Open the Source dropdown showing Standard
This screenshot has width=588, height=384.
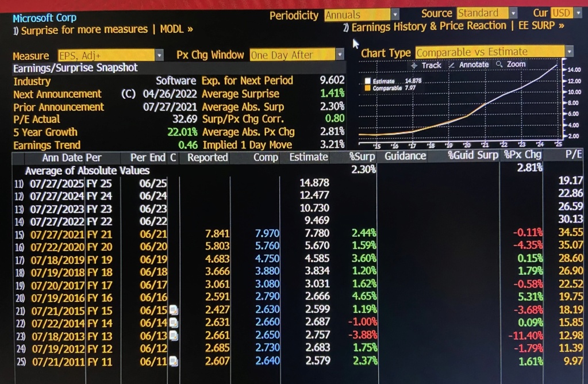pos(487,13)
